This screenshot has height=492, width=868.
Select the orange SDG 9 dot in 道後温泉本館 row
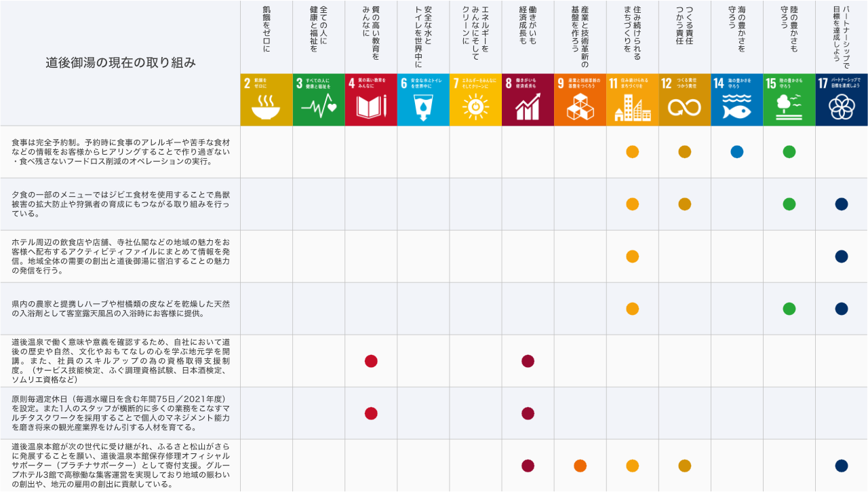pos(580,466)
